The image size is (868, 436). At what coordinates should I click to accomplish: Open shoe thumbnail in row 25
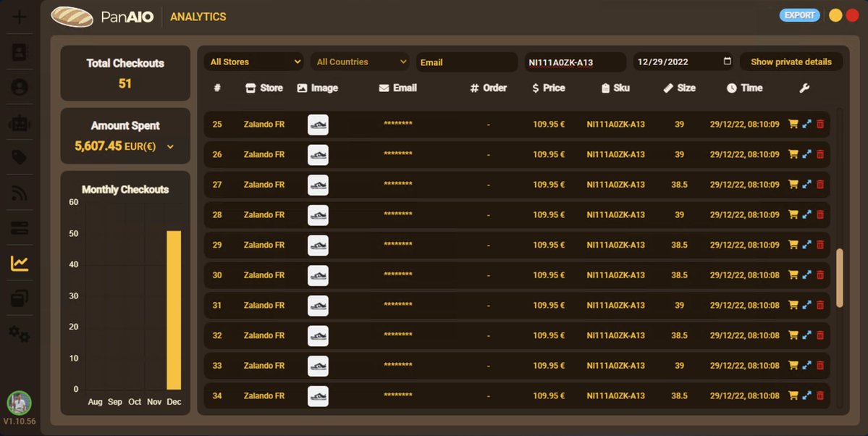click(x=318, y=125)
